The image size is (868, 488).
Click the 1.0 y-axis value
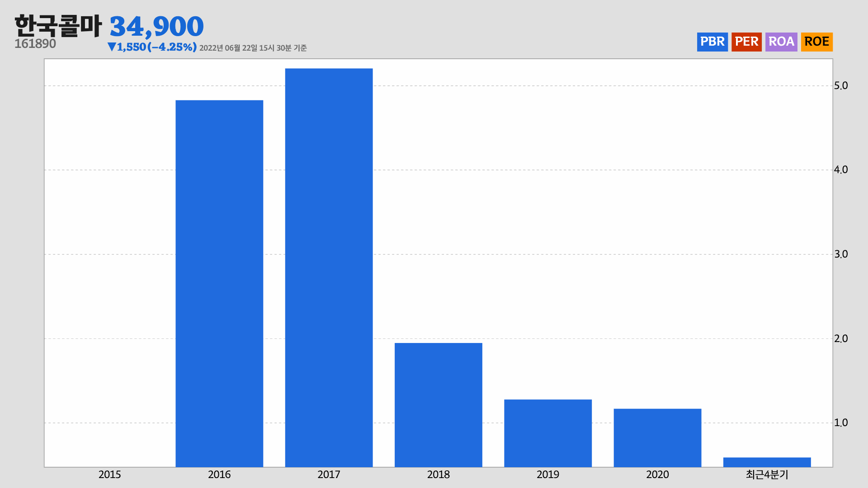pos(841,422)
